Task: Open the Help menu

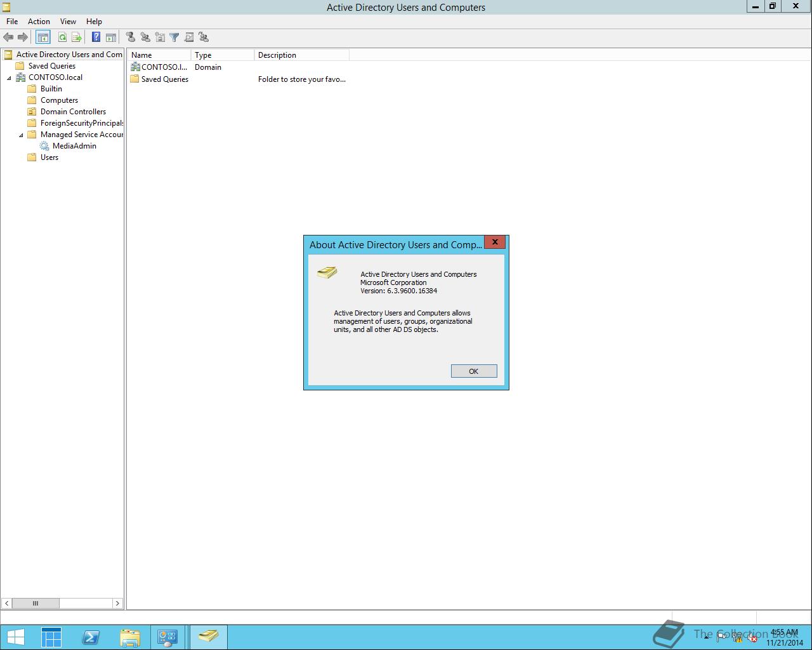Action: click(94, 22)
